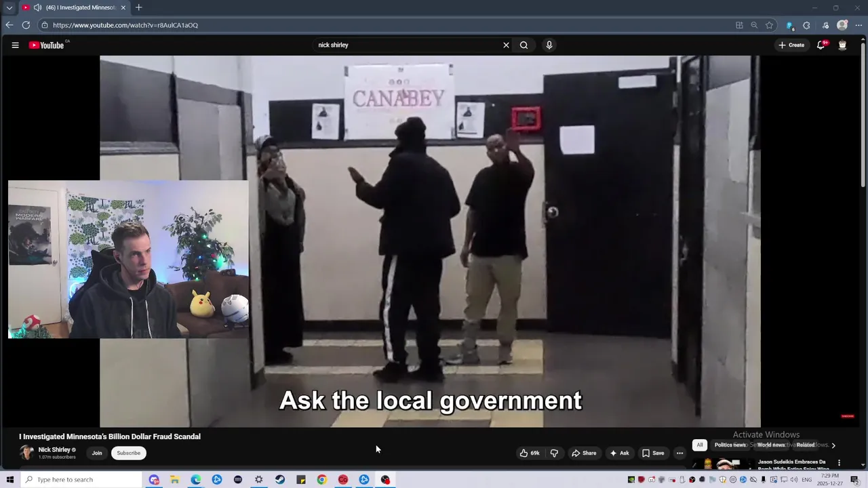This screenshot has height=488, width=868.
Task: Open the browser extensions puzzle icon
Action: click(806, 25)
